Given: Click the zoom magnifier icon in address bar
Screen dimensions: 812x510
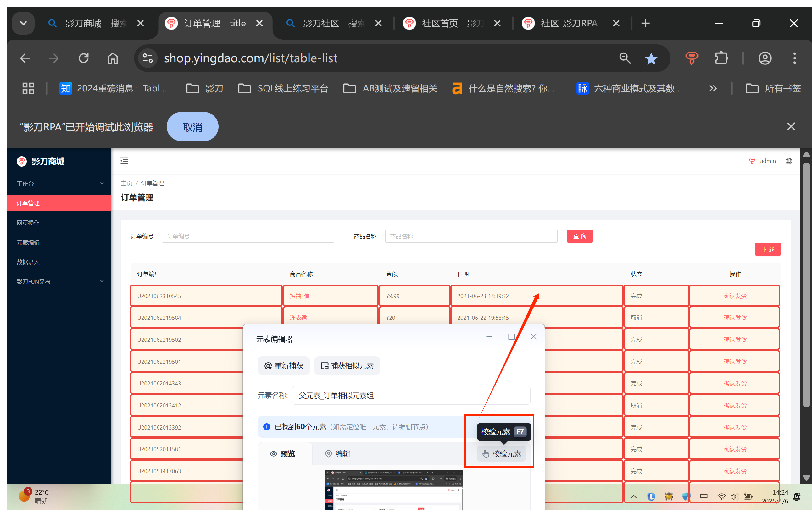Looking at the screenshot, I should (625, 58).
